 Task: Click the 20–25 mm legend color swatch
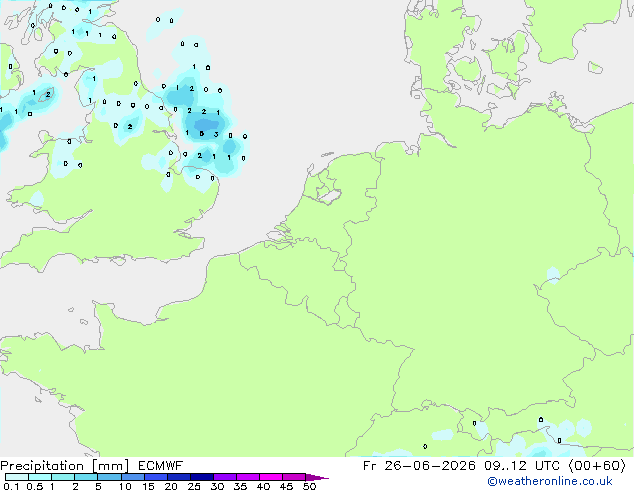tap(178, 477)
